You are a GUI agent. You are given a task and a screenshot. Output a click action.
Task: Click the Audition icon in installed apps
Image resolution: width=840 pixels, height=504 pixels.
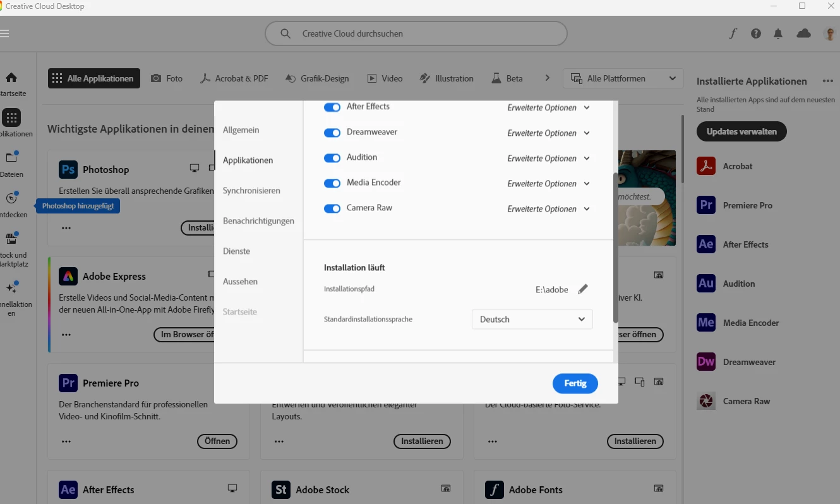[x=705, y=284]
